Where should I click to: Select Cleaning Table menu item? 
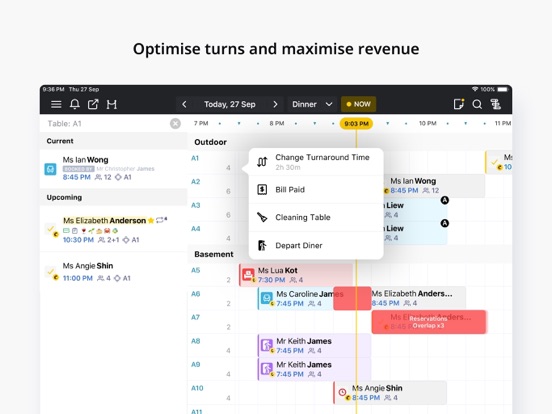click(x=316, y=217)
